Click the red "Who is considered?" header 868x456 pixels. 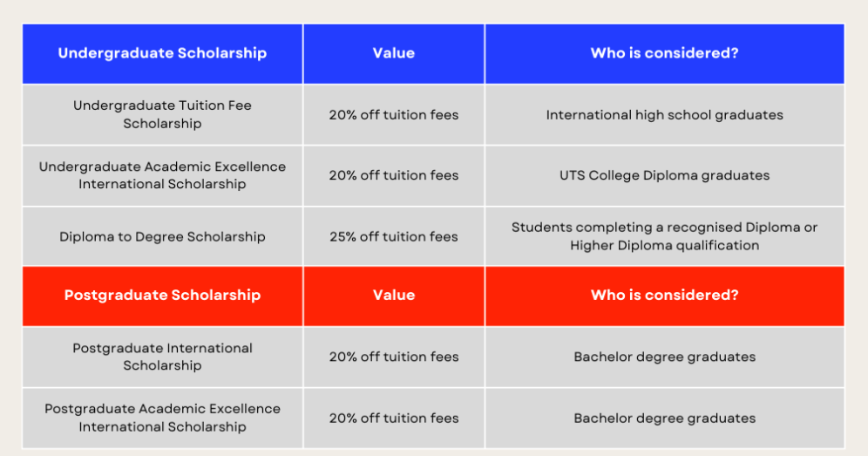point(664,296)
